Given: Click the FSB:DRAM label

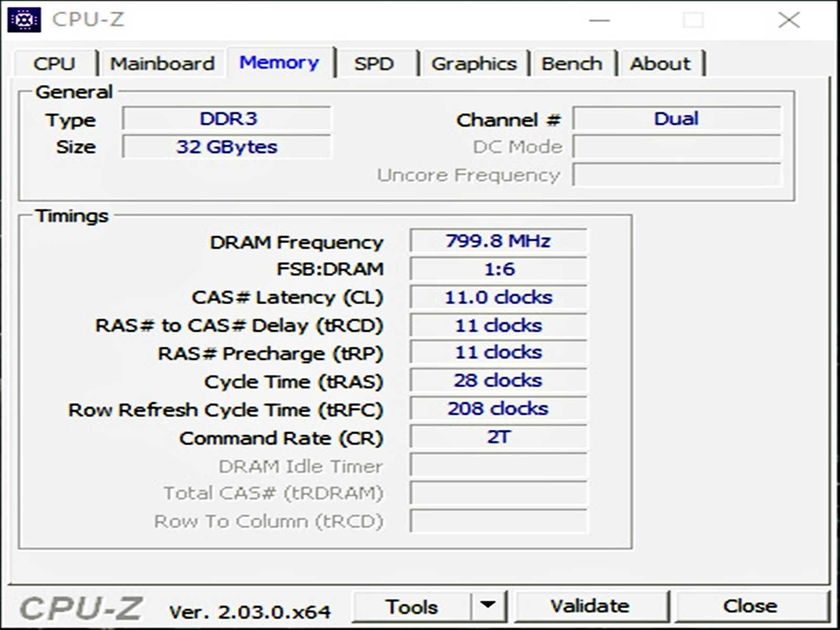Looking at the screenshot, I should 330,269.
